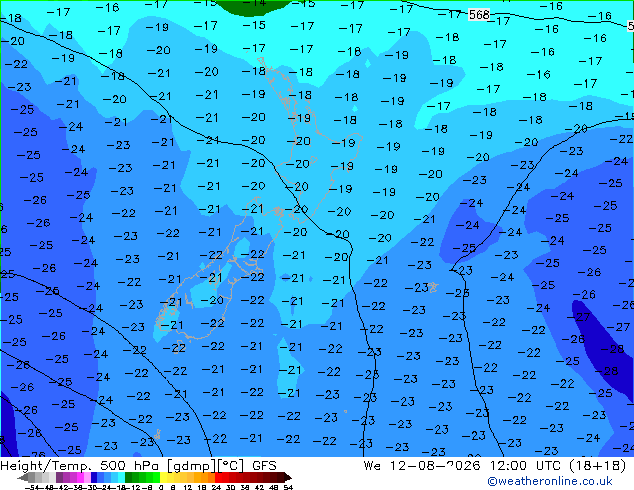Pick the bright red swatch at 24 in the legend

(x=218, y=477)
